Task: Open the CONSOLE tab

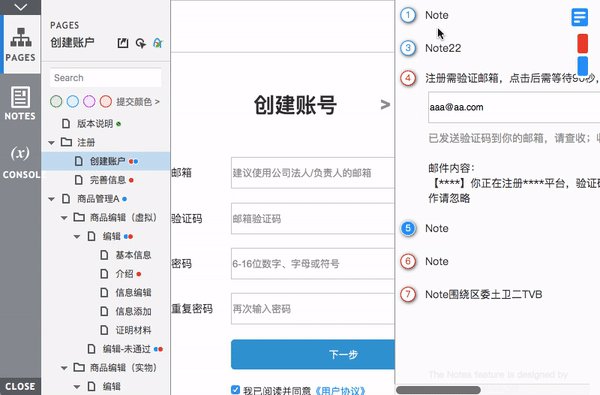Action: coord(20,163)
